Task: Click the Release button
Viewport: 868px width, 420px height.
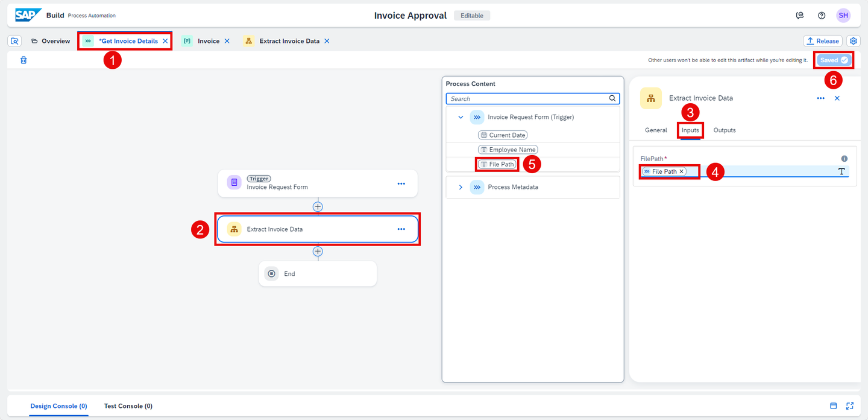Action: click(823, 41)
